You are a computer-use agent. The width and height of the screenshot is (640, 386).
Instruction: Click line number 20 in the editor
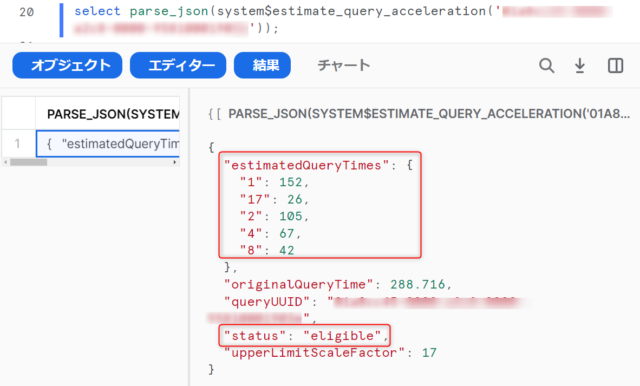coord(27,12)
